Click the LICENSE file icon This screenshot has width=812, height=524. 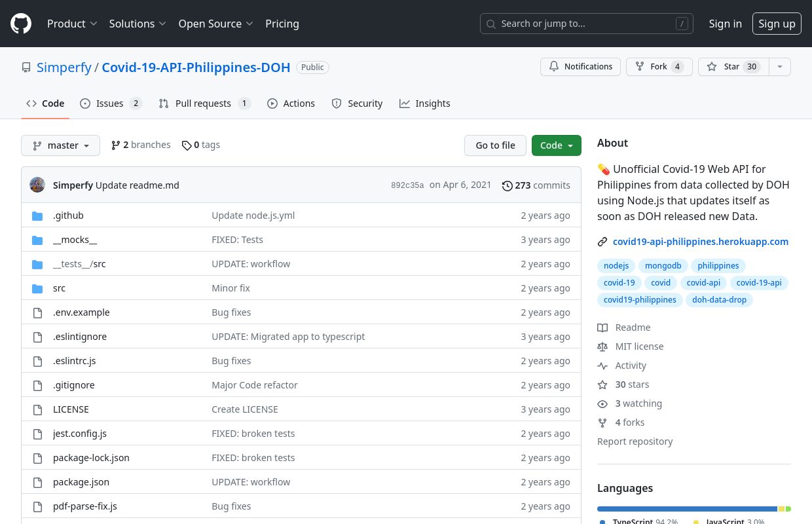[x=37, y=409]
